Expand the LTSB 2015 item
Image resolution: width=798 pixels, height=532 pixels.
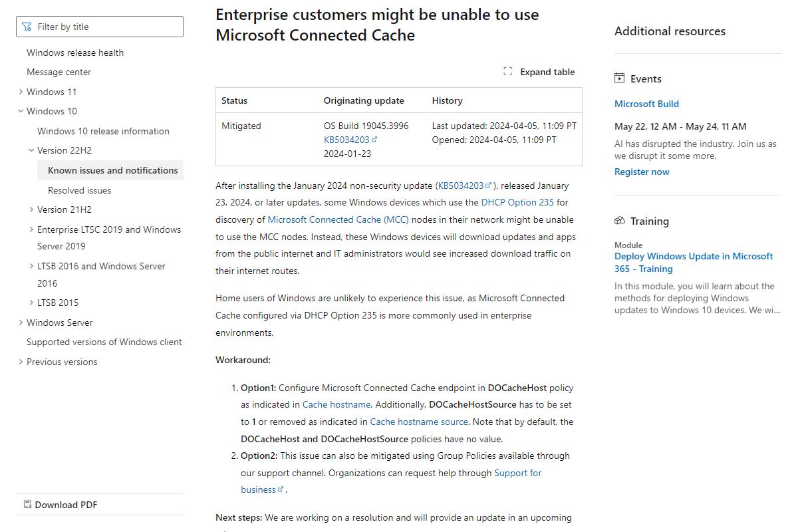(31, 303)
